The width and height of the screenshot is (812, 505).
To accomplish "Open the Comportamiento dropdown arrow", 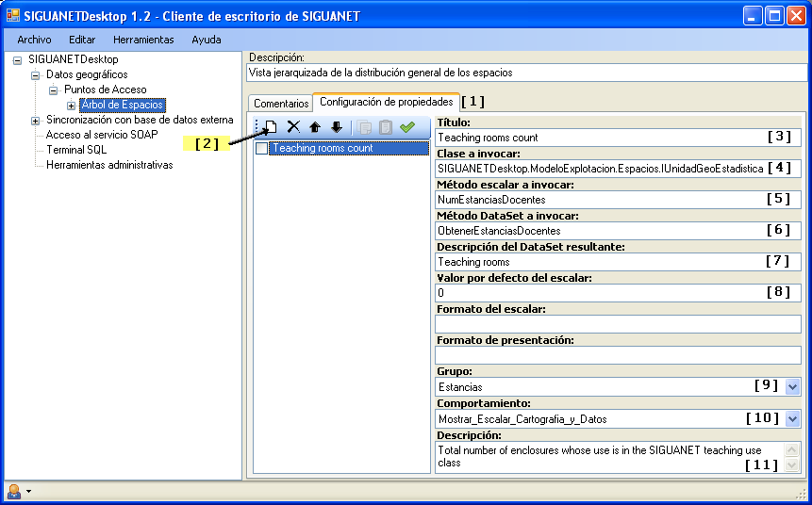I will (792, 418).
